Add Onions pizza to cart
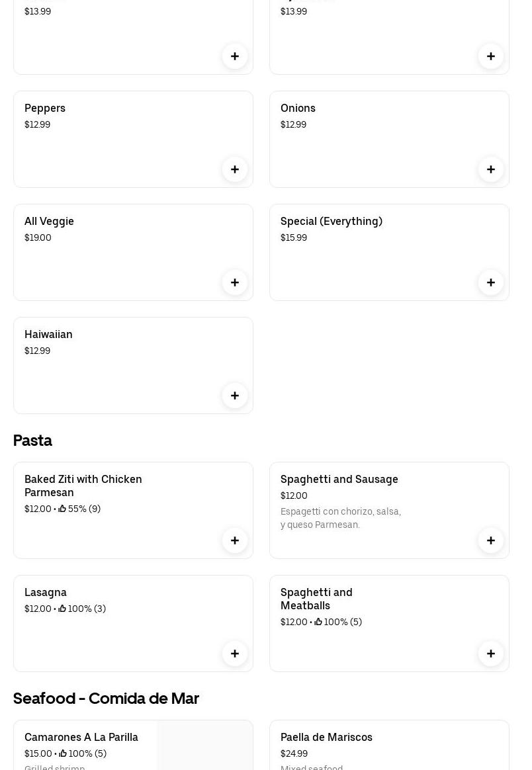The image size is (532, 770). click(x=491, y=169)
